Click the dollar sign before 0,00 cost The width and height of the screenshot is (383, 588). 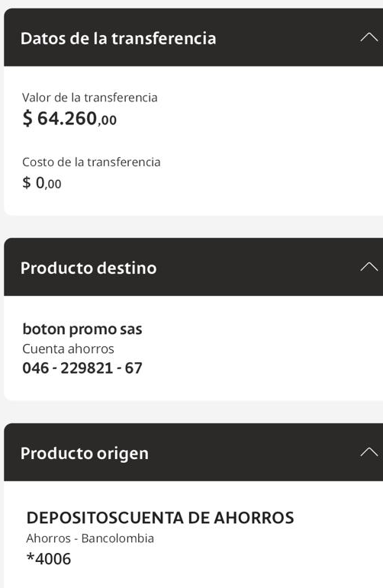pos(26,183)
